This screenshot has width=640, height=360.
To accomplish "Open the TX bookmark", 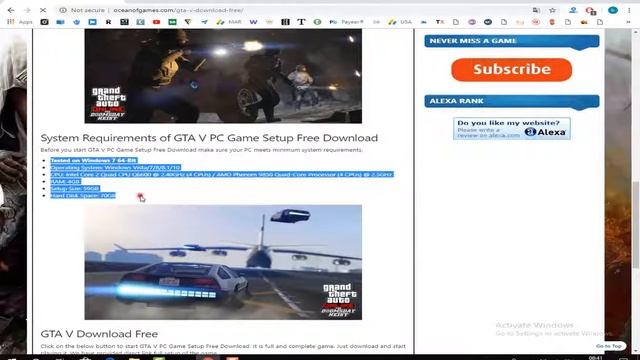I will click(440, 22).
